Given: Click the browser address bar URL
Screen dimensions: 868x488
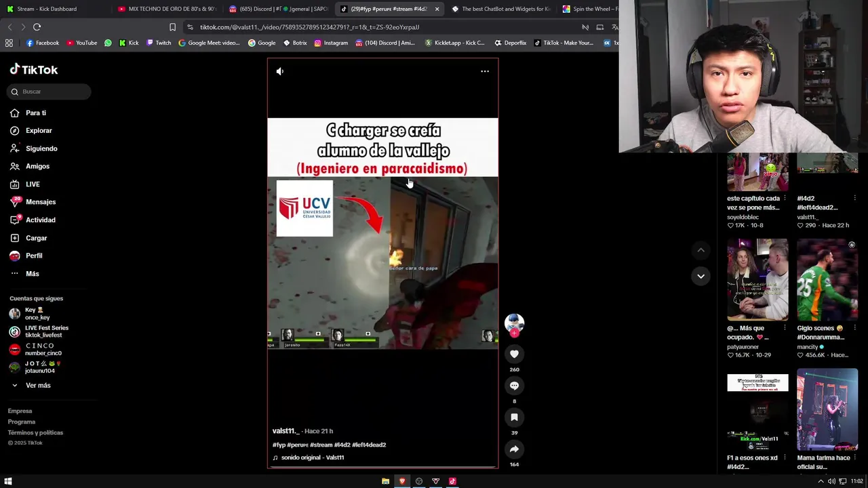Looking at the screenshot, I should coord(309,27).
